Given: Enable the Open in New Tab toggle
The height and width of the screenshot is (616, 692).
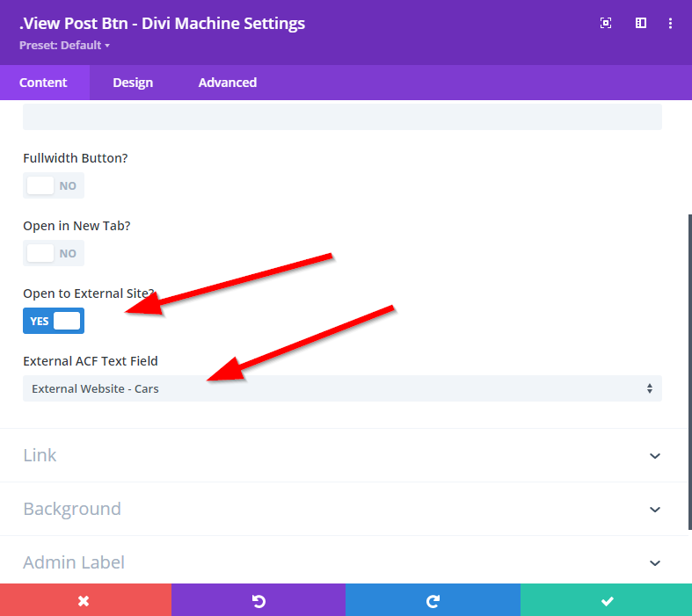Looking at the screenshot, I should (x=54, y=253).
